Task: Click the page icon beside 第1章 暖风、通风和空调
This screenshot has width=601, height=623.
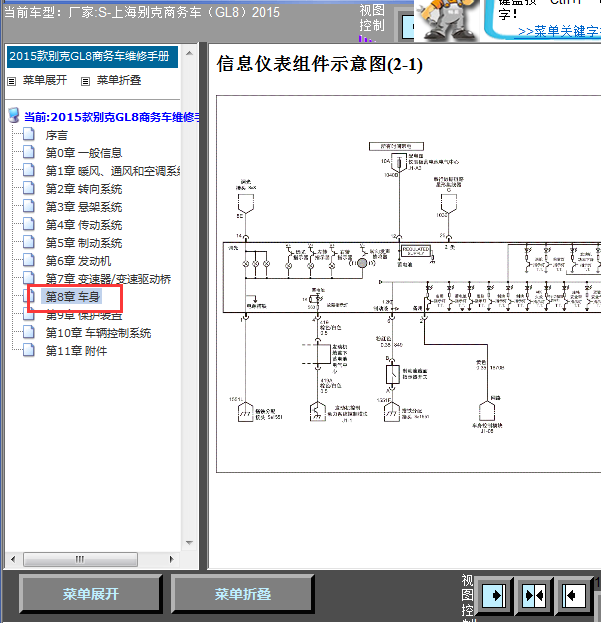Action: click(x=29, y=170)
